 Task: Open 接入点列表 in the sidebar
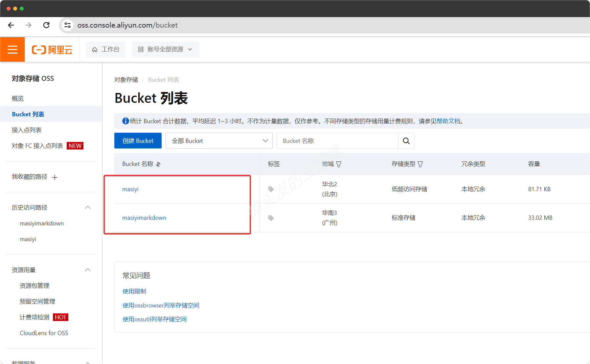(x=27, y=130)
